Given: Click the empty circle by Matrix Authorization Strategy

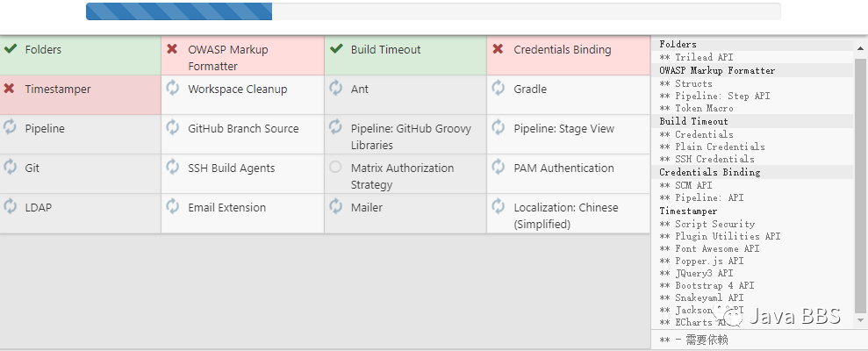Looking at the screenshot, I should click(x=336, y=167).
